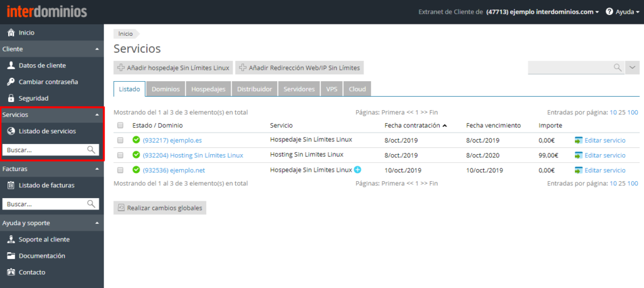Click the Inicio house icon in sidebar
This screenshot has width=644, height=288.
tap(11, 33)
